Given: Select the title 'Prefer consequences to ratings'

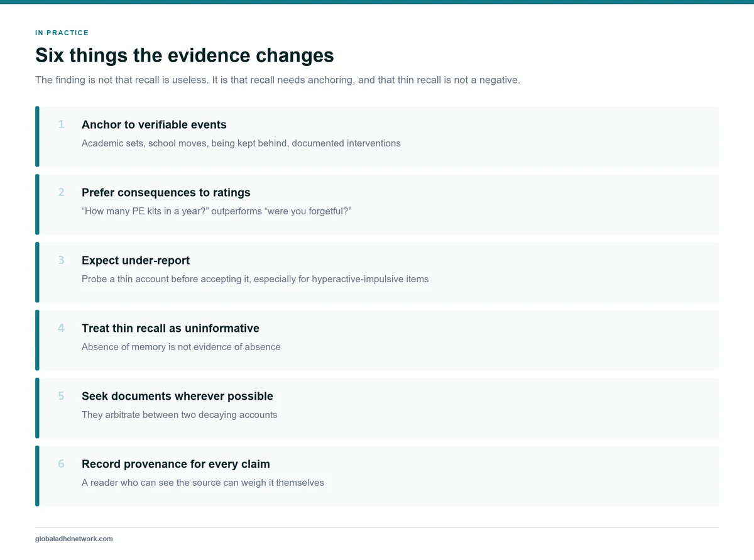Looking at the screenshot, I should [166, 192].
